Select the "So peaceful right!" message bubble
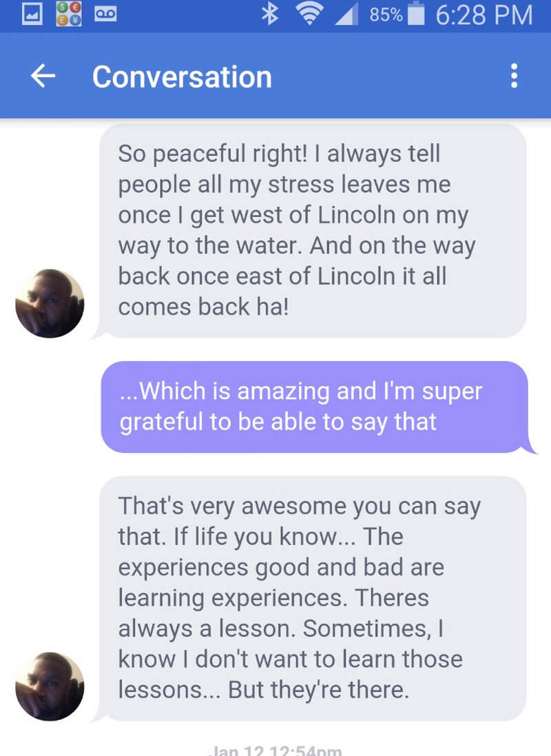This screenshot has height=756, width=551. pyautogui.click(x=313, y=230)
